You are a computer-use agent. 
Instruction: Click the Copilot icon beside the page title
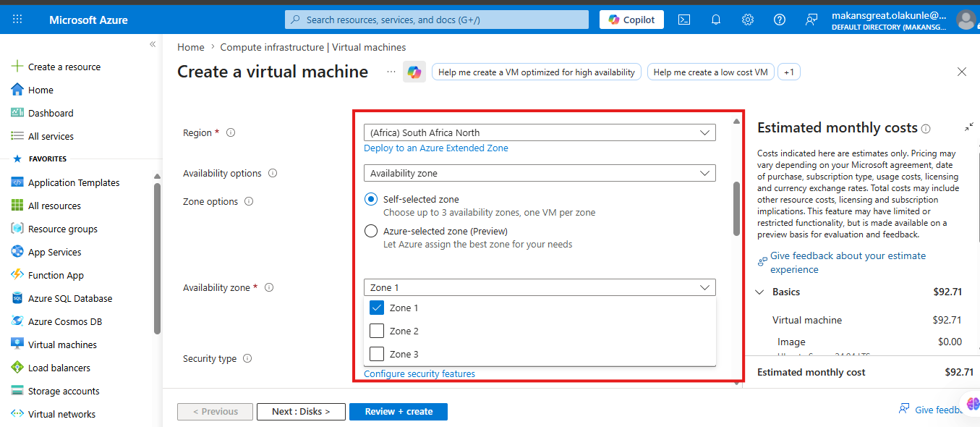(x=414, y=72)
